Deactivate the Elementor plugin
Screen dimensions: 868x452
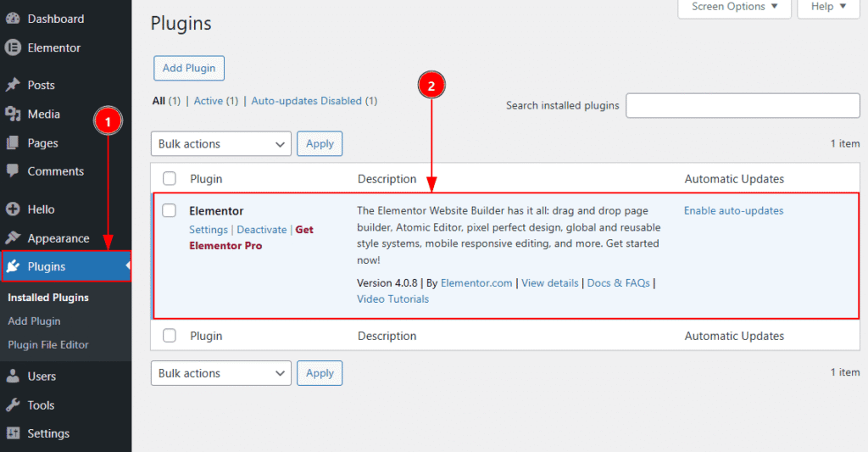click(x=262, y=229)
